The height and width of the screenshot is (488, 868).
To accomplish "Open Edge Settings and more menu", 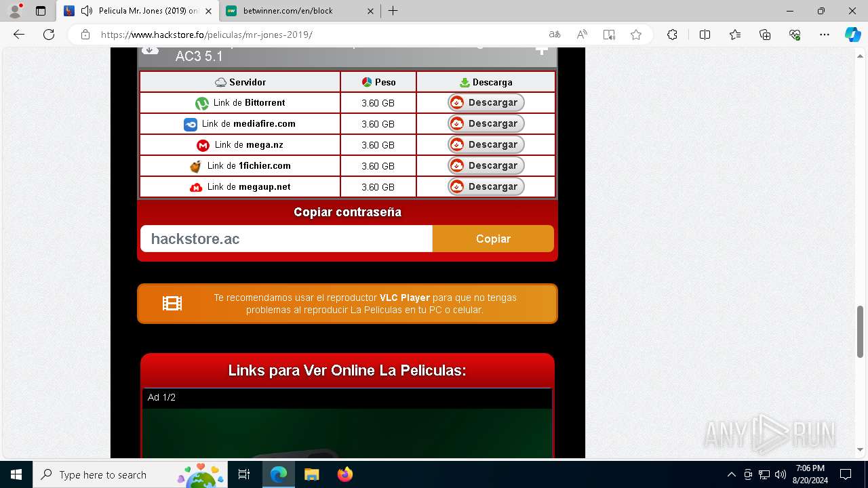I will [825, 35].
